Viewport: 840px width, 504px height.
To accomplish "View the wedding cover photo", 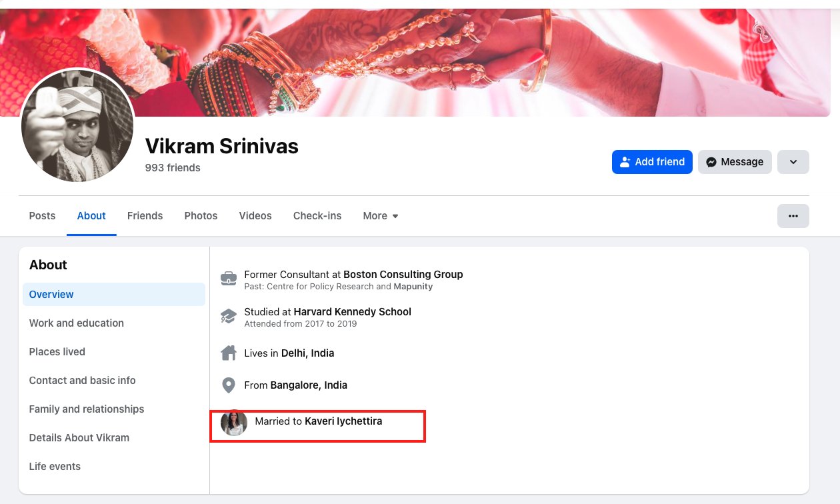I will (x=467, y=60).
